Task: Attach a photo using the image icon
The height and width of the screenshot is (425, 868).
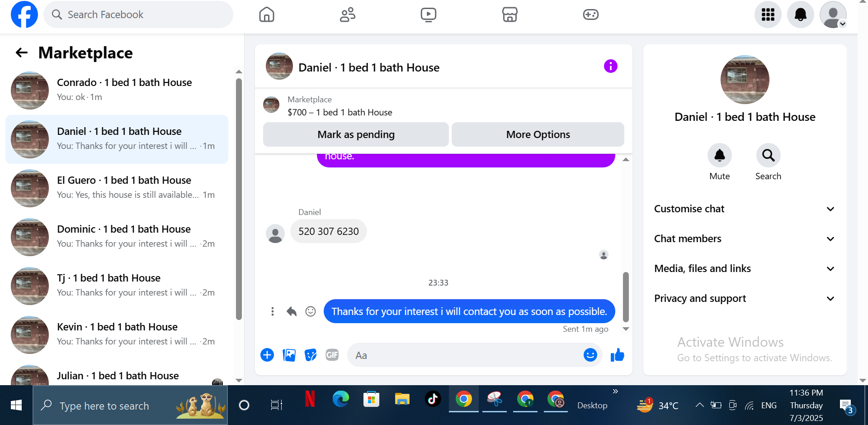Action: click(x=289, y=355)
